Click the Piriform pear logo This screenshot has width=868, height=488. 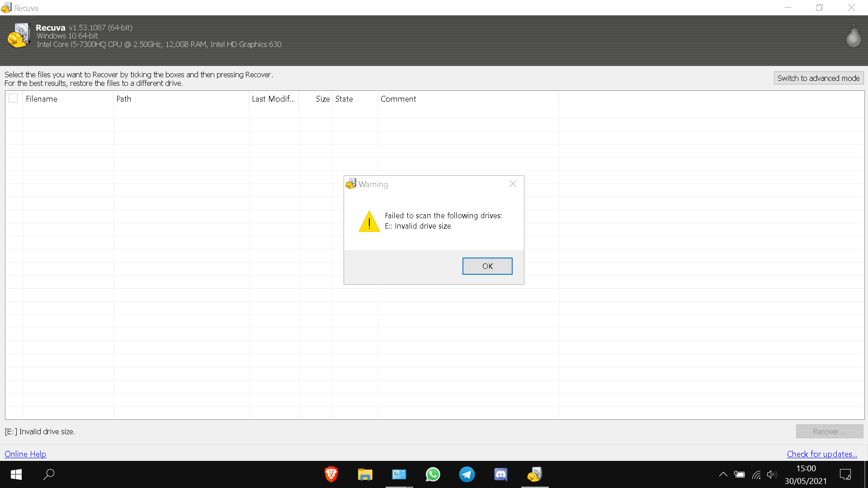[x=853, y=36]
